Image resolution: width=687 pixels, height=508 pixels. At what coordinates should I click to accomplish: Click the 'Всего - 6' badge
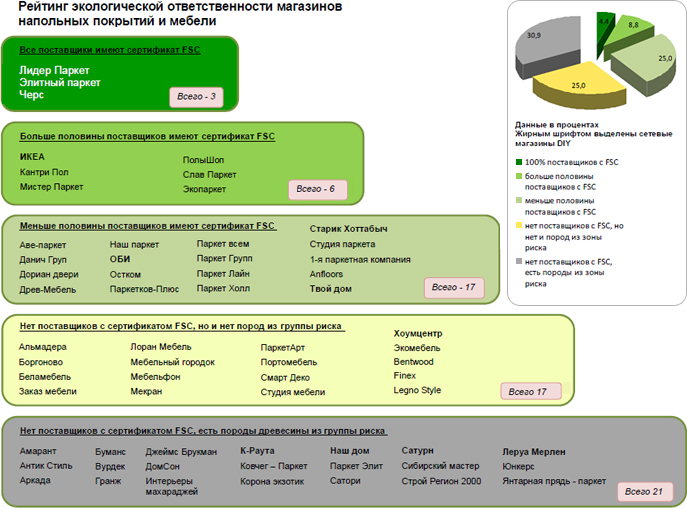[x=317, y=189]
